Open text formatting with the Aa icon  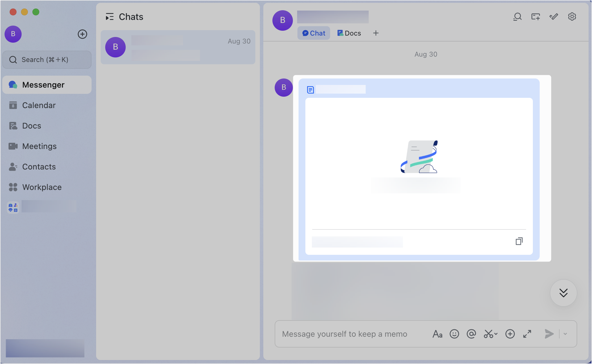tap(437, 334)
